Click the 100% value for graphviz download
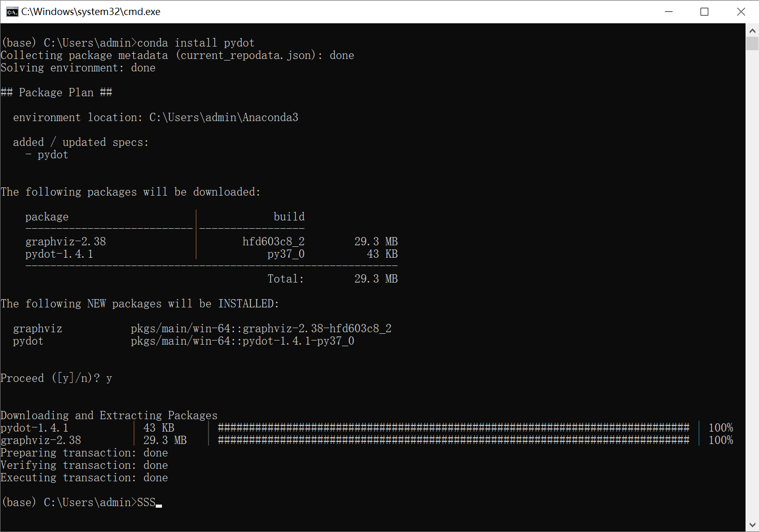Image resolution: width=759 pixels, height=532 pixels. [721, 440]
